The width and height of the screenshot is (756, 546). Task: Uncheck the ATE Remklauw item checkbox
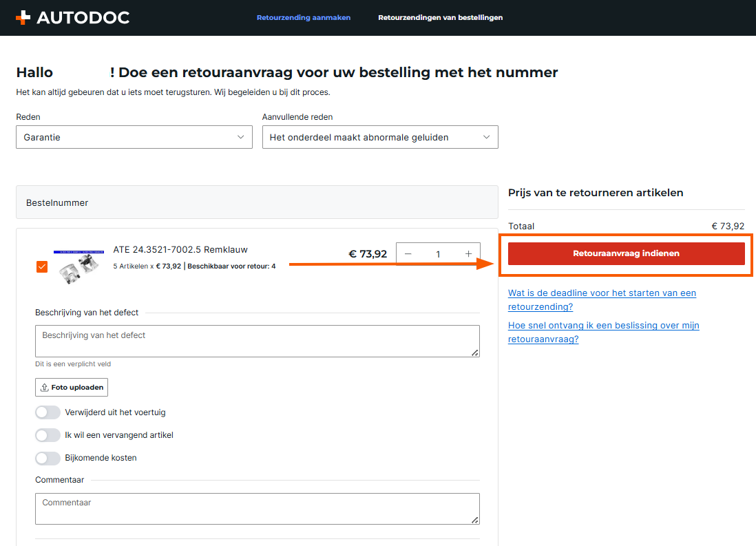[42, 266]
